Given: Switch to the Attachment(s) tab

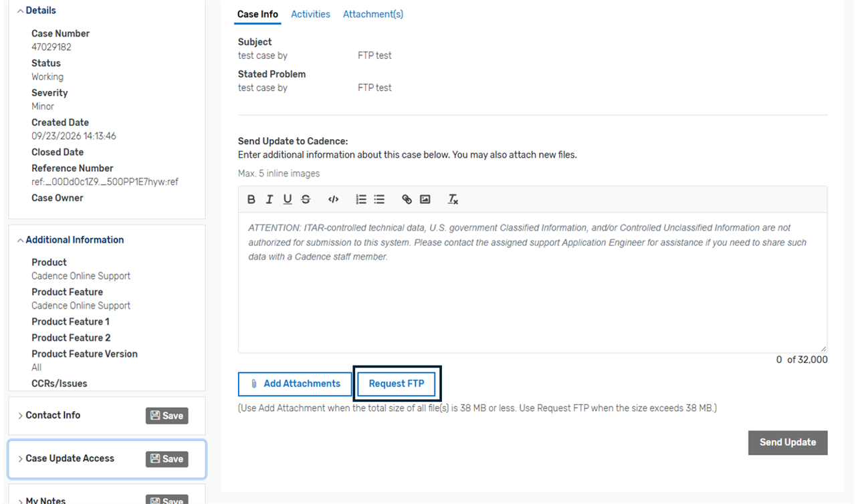Looking at the screenshot, I should point(373,14).
